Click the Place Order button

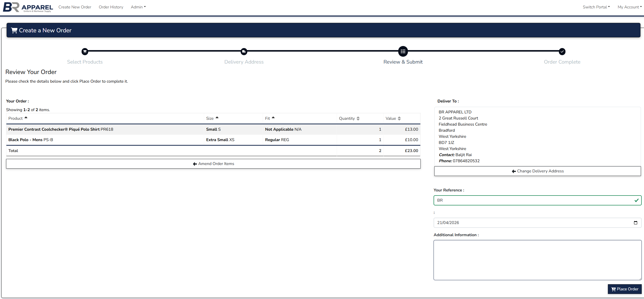[x=625, y=289]
